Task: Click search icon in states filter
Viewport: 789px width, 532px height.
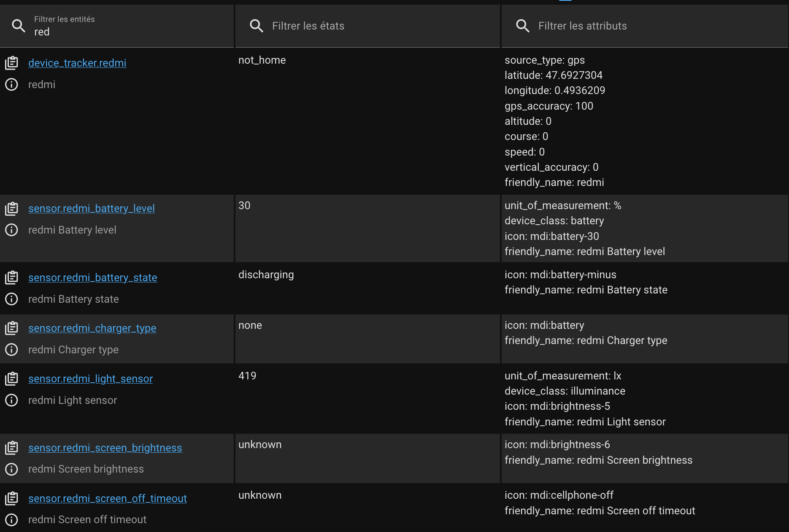Action: click(257, 26)
